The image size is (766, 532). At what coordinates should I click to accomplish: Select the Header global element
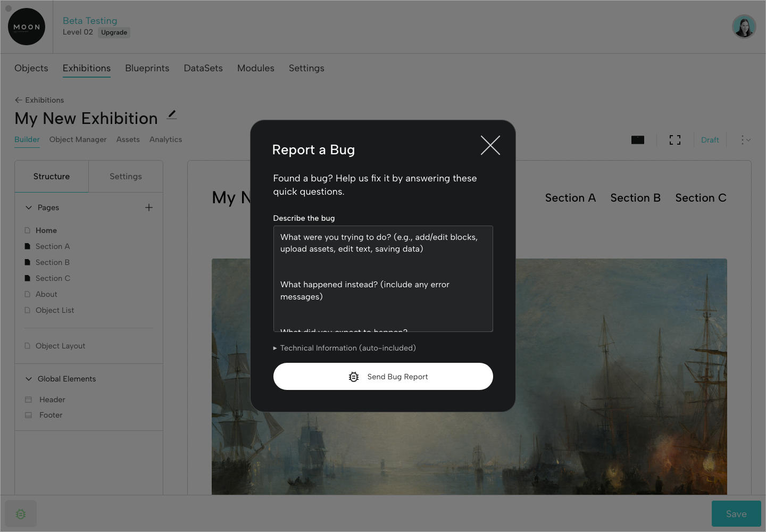[x=52, y=400]
